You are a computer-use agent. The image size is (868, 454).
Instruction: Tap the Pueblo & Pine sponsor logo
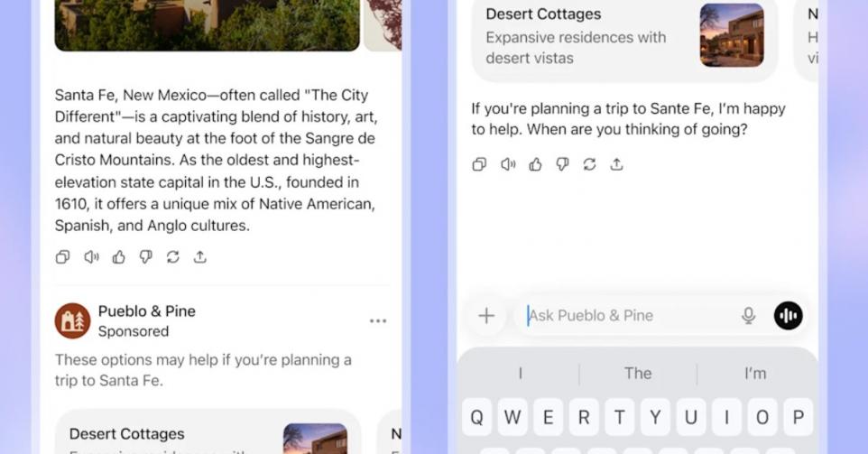click(72, 320)
